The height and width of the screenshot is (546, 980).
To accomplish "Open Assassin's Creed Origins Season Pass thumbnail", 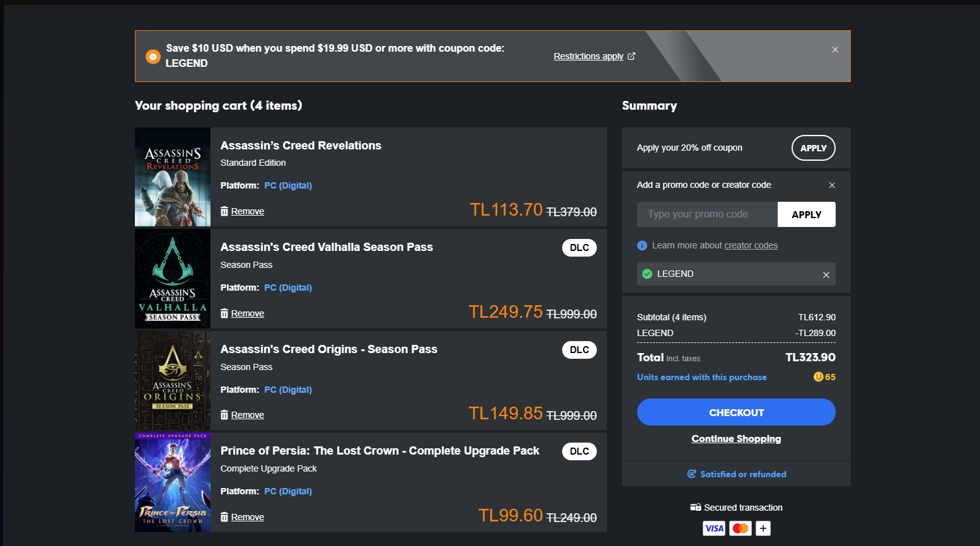I will click(x=173, y=381).
